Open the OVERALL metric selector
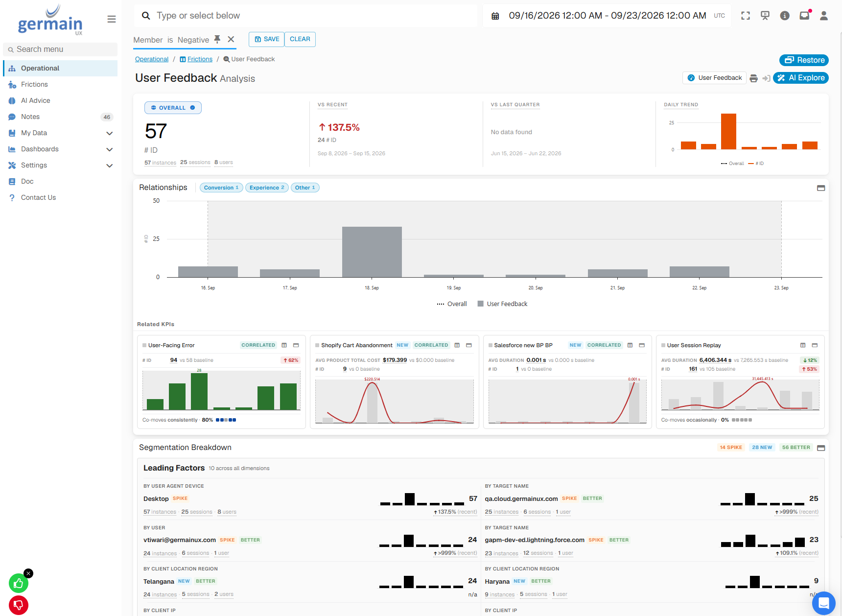842x616 pixels. point(173,108)
